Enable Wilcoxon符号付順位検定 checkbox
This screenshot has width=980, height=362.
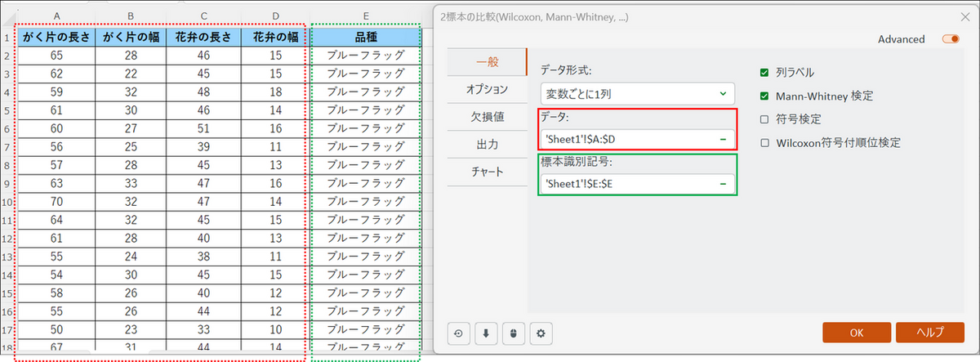764,142
